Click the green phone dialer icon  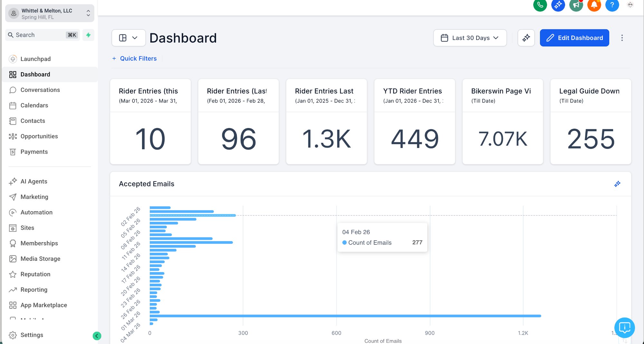[540, 5]
